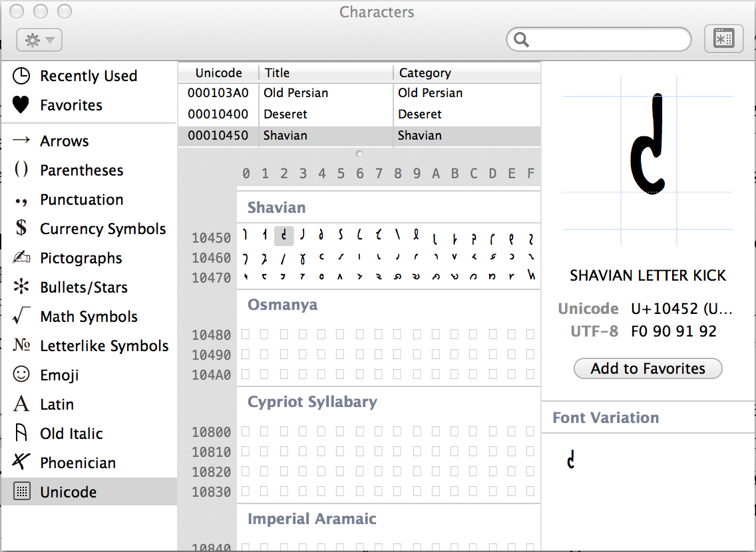Select Shavian character at 10451
This screenshot has width=756, height=552.
[265, 235]
